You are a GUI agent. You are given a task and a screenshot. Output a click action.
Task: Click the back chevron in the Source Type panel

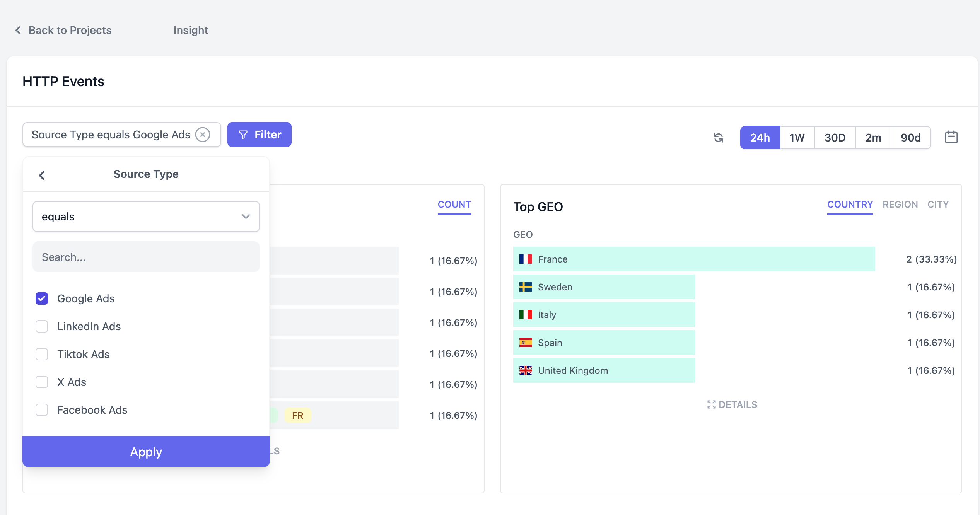(x=42, y=175)
